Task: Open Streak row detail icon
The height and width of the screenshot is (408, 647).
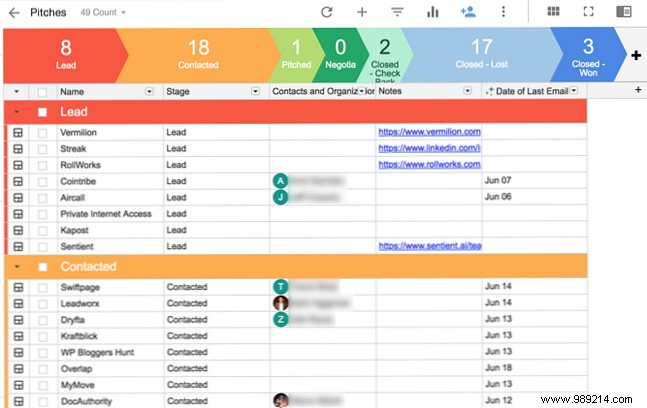Action: tap(18, 149)
